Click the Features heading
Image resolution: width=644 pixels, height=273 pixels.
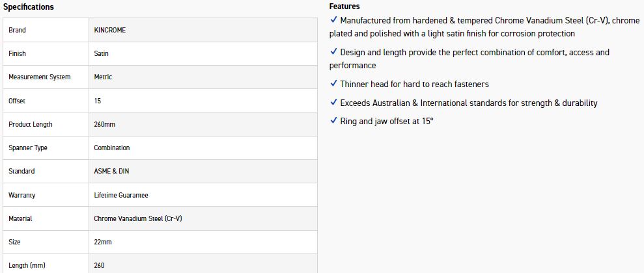tap(344, 6)
